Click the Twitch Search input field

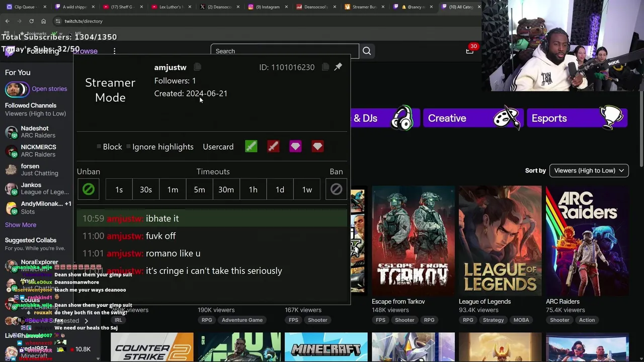285,51
